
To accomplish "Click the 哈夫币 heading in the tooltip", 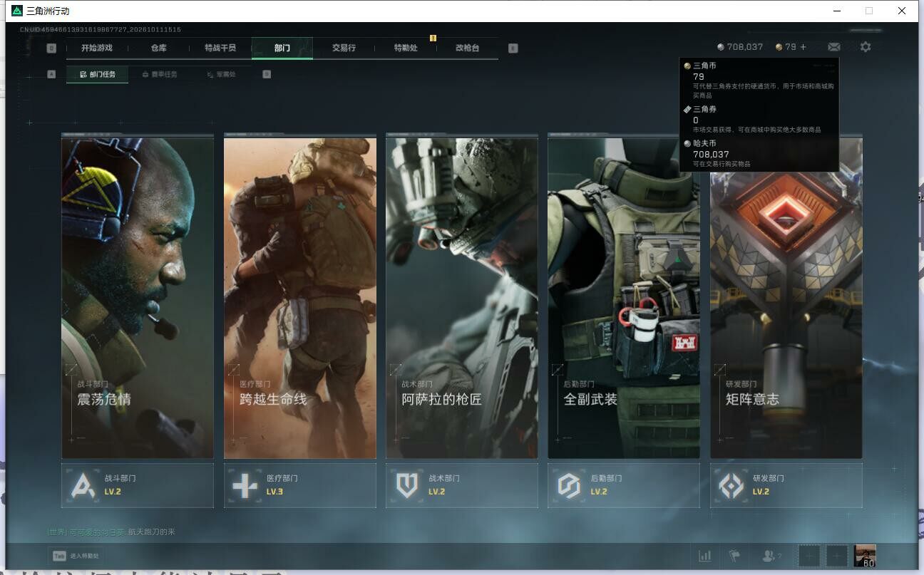I will tap(704, 144).
